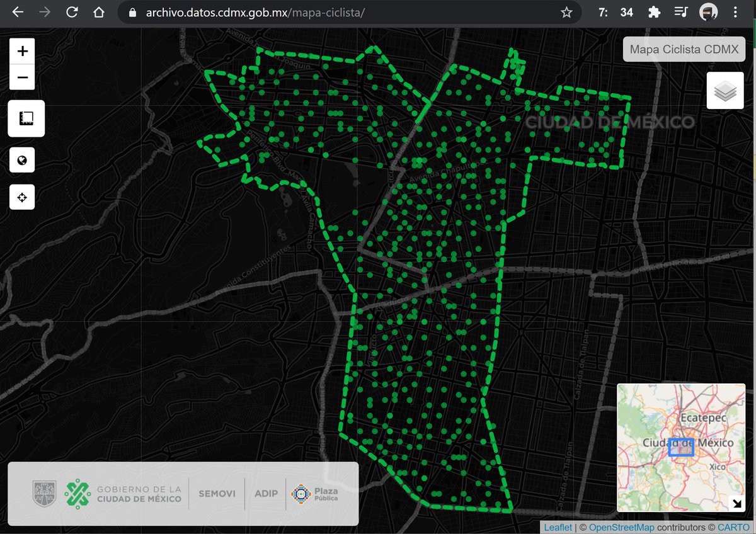
Task: Activate the ruler measurement tool
Action: pos(26,118)
